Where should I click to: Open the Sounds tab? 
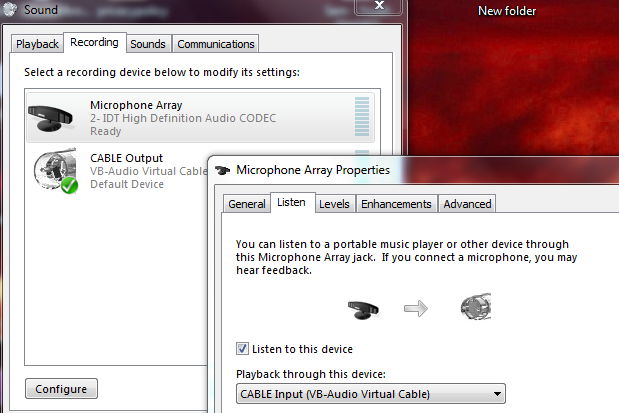pos(148,44)
